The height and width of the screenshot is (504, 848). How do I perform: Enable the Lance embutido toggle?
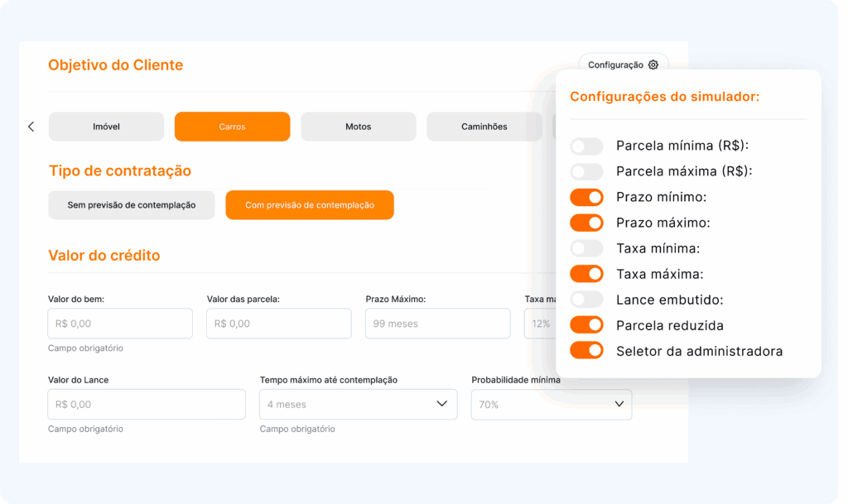tap(586, 300)
